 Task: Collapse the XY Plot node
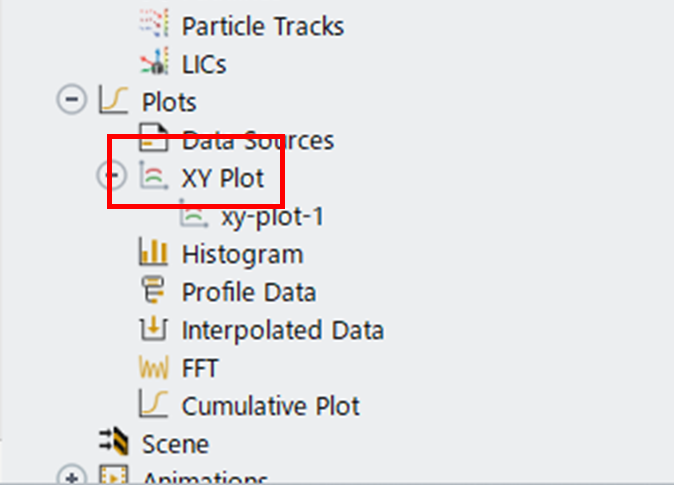click(x=111, y=175)
